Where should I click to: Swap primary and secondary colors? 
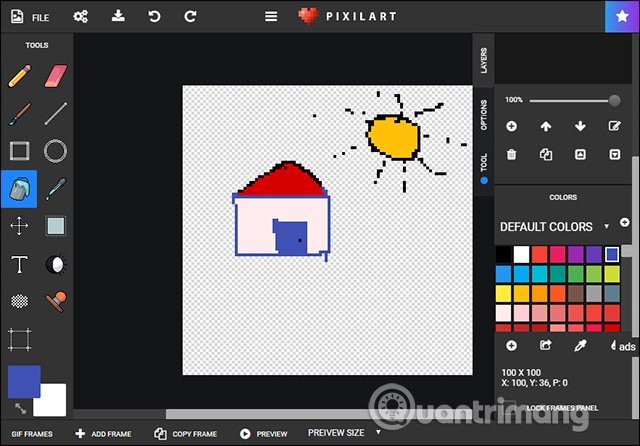(19, 408)
